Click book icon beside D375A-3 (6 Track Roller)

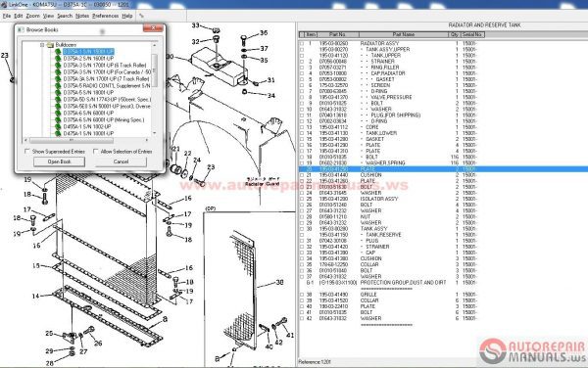(58, 66)
